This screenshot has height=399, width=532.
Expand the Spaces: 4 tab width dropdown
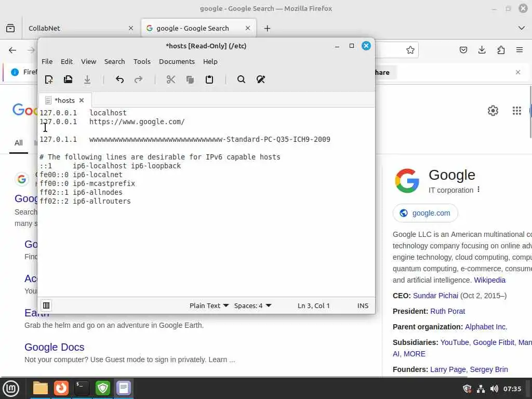click(253, 305)
